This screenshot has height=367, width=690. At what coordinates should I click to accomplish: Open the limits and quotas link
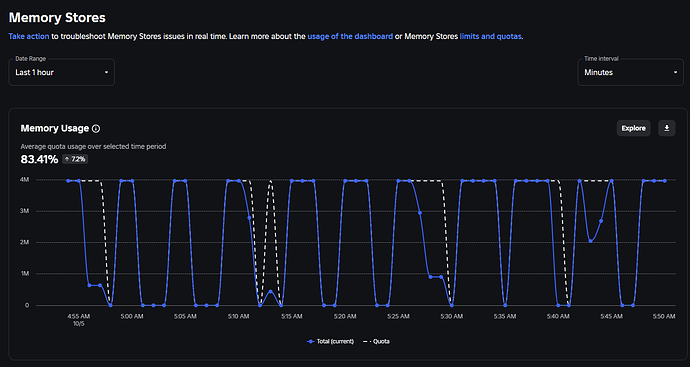coord(491,36)
